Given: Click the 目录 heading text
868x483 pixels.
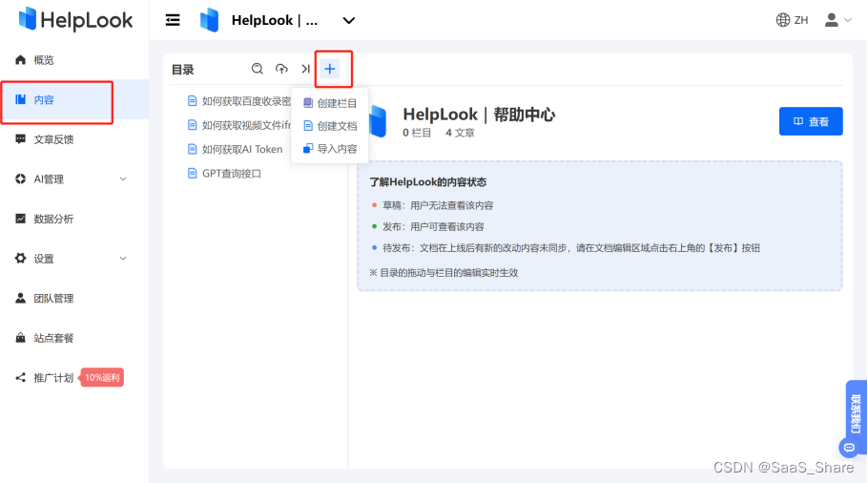Looking at the screenshot, I should click(x=183, y=70).
